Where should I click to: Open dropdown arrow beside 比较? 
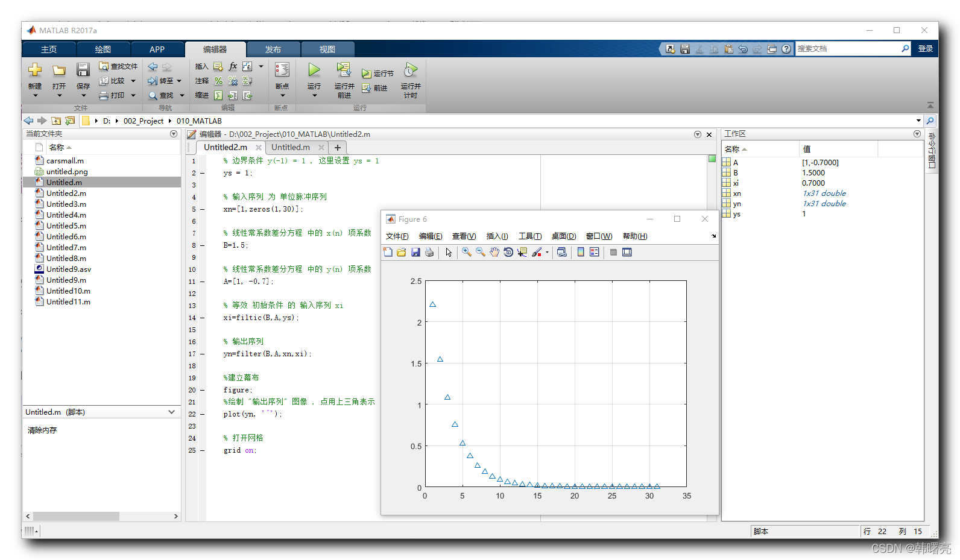point(133,81)
